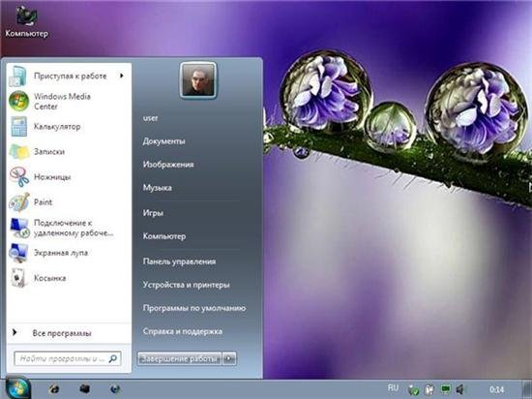Click the Windows Media Center label text
Viewport: 532px width, 399px height.
click(x=62, y=101)
